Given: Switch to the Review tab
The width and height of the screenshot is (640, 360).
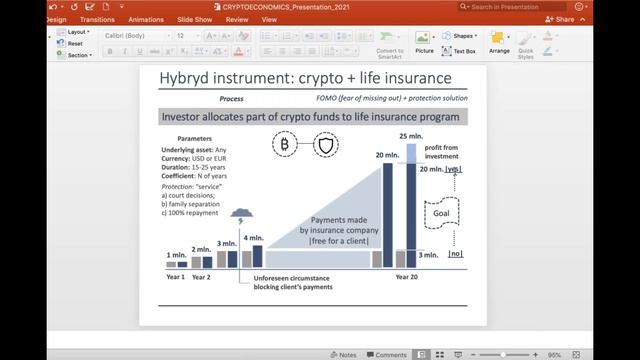Looking at the screenshot, I should click(x=237, y=20).
